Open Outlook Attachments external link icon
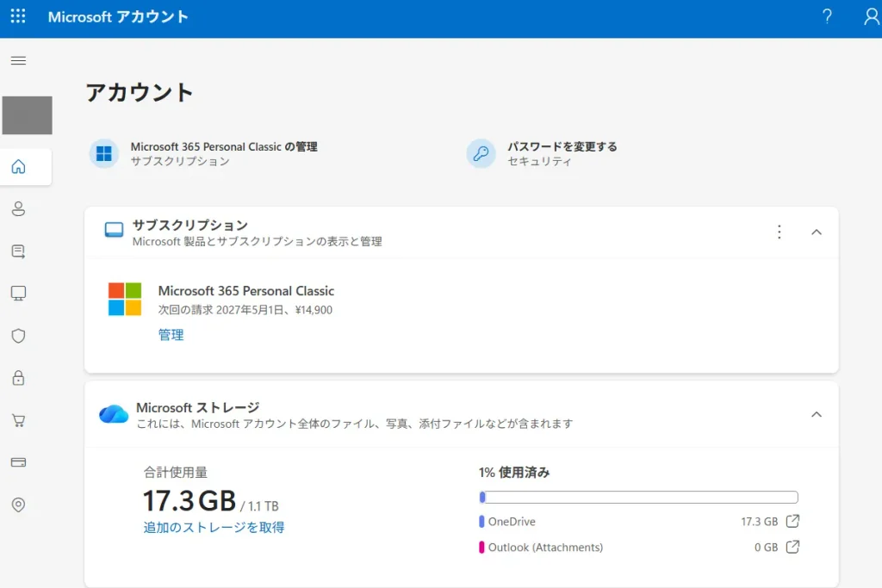 pos(792,547)
